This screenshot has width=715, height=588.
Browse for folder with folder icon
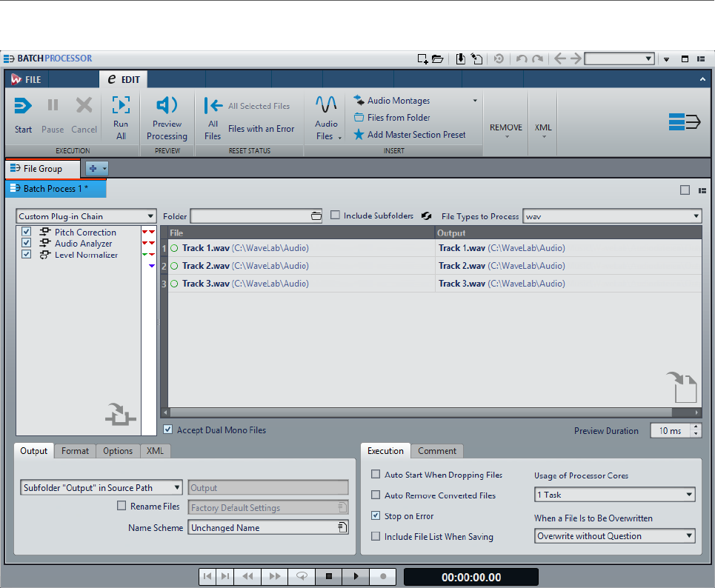coord(316,216)
